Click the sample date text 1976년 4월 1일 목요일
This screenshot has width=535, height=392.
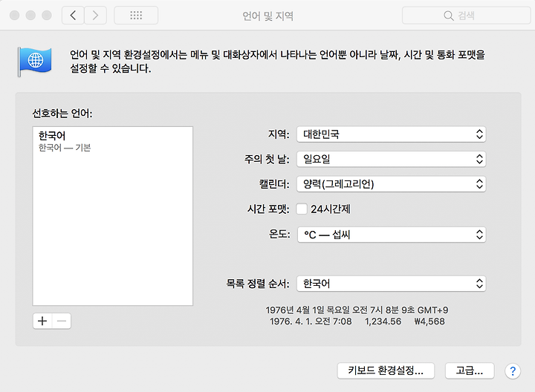pyautogui.click(x=308, y=310)
